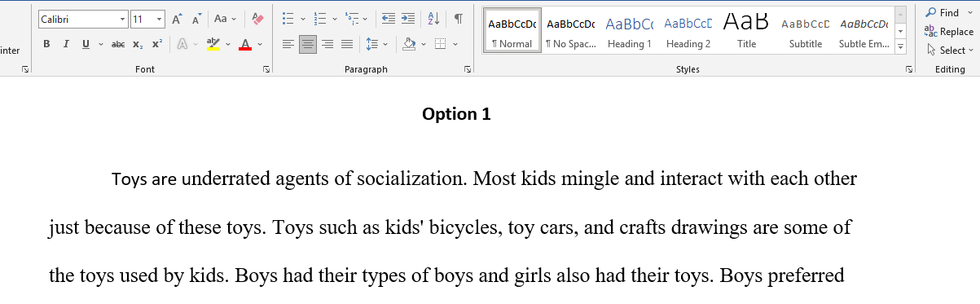Open Font dialog launcher
The width and height of the screenshot is (980, 304).
click(266, 70)
